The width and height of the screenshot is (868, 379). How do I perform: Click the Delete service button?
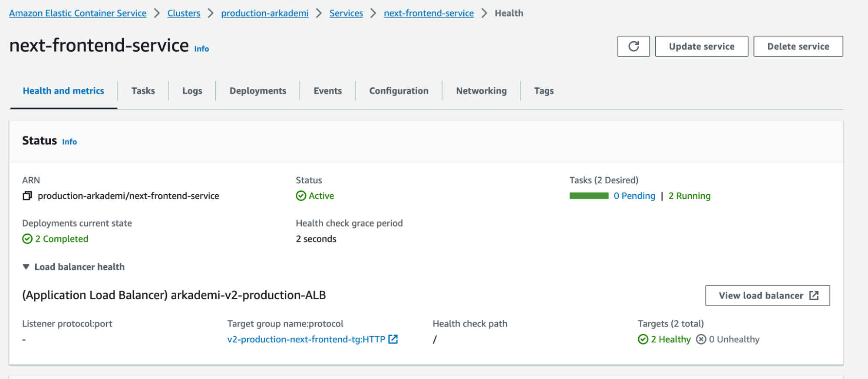point(798,47)
